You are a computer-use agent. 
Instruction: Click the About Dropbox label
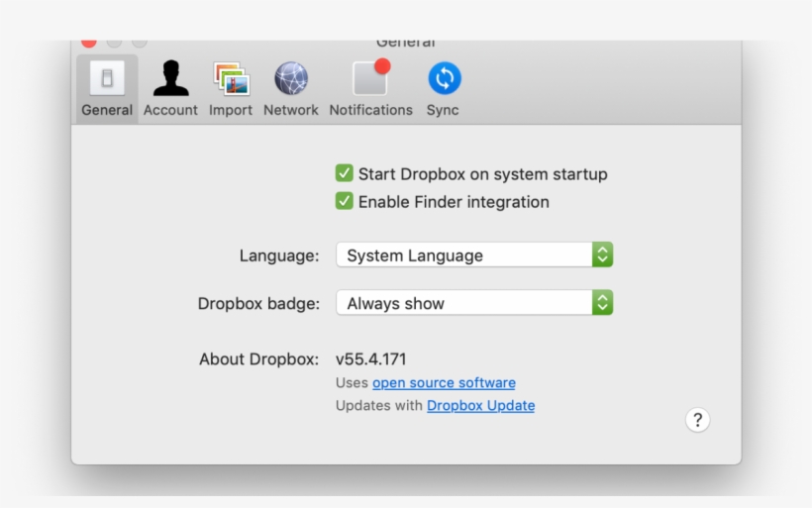point(258,358)
